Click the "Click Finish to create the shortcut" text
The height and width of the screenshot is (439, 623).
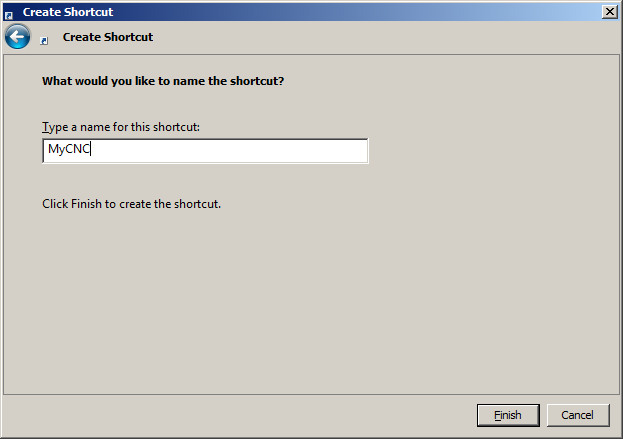(x=130, y=204)
